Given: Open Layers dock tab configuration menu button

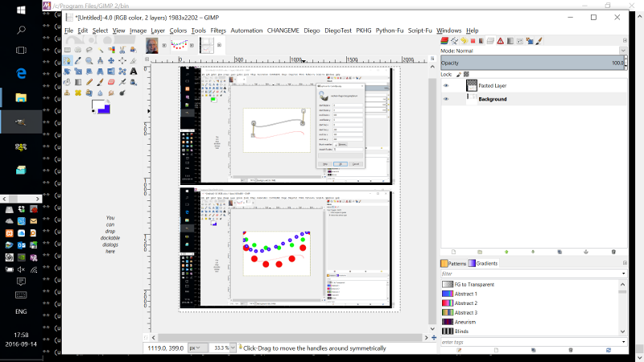Looking at the screenshot, I should click(x=625, y=40).
